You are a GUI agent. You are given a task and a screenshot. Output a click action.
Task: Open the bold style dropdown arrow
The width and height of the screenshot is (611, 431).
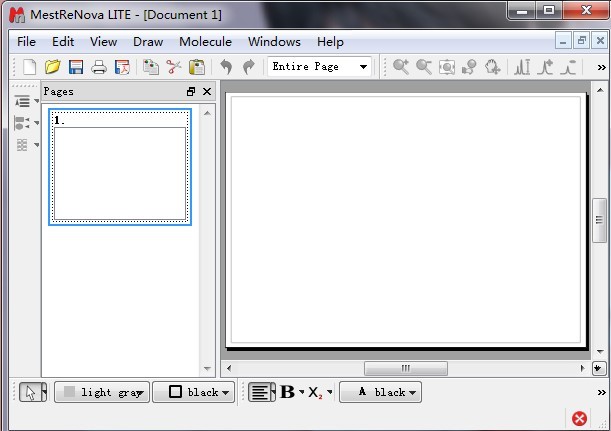[302, 392]
